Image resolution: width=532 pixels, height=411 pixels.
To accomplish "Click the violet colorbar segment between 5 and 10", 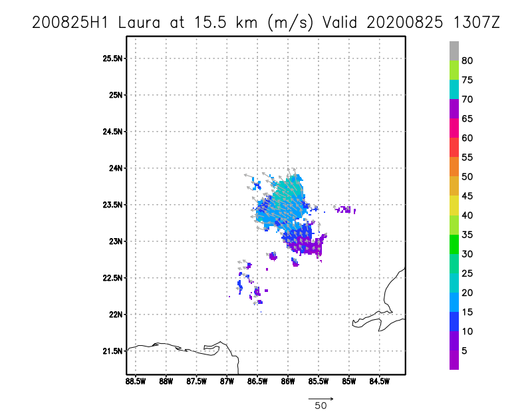I will click(x=454, y=341).
